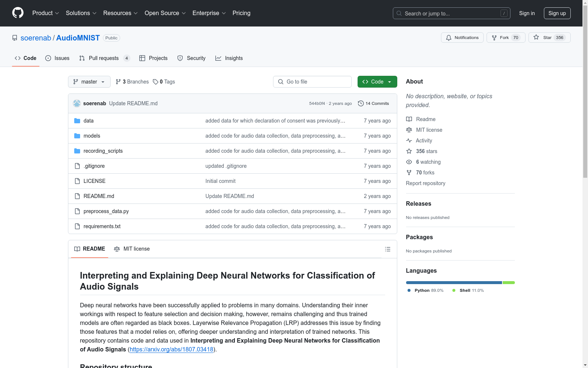588x368 pixels.
Task: Switch to the Issues tab
Action: click(x=57, y=58)
